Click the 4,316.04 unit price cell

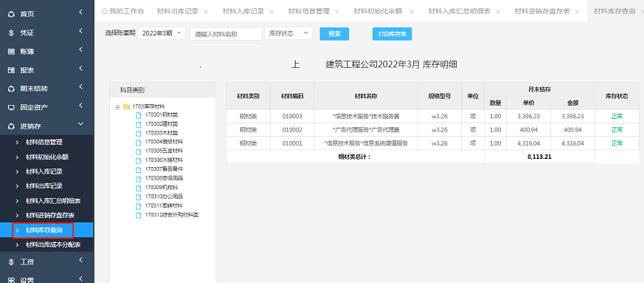click(x=528, y=143)
